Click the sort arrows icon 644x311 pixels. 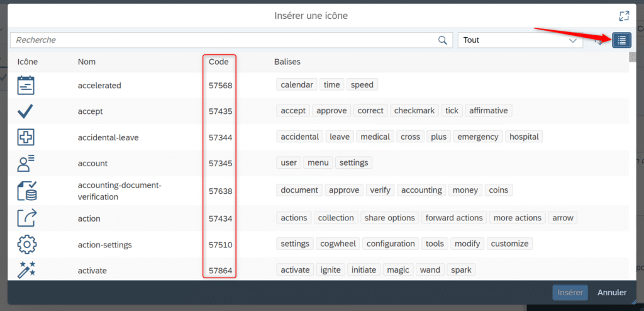pos(599,40)
